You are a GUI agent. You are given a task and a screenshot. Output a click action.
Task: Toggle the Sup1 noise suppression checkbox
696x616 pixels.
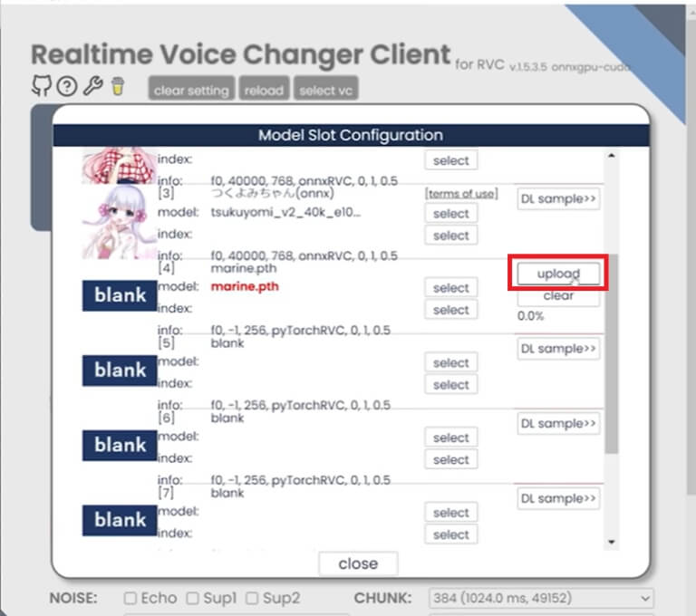192,598
